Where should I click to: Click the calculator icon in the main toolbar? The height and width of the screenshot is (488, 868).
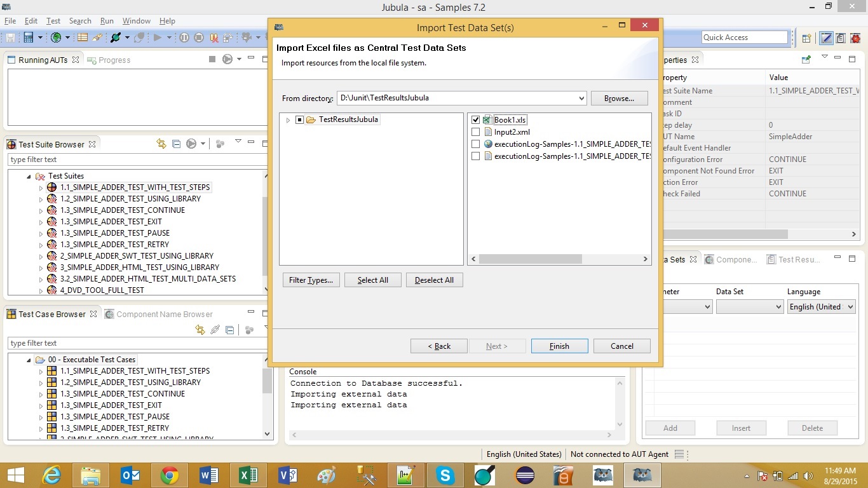28,37
